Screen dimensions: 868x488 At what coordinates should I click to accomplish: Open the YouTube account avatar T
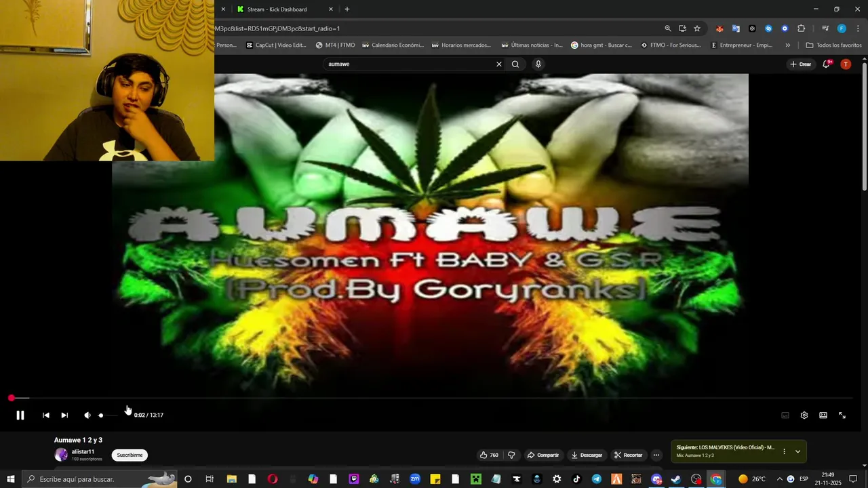(x=846, y=64)
